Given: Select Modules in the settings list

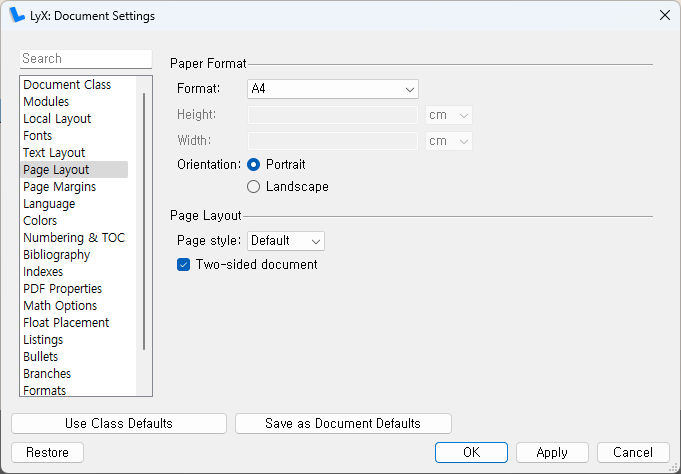Looking at the screenshot, I should coord(46,101).
